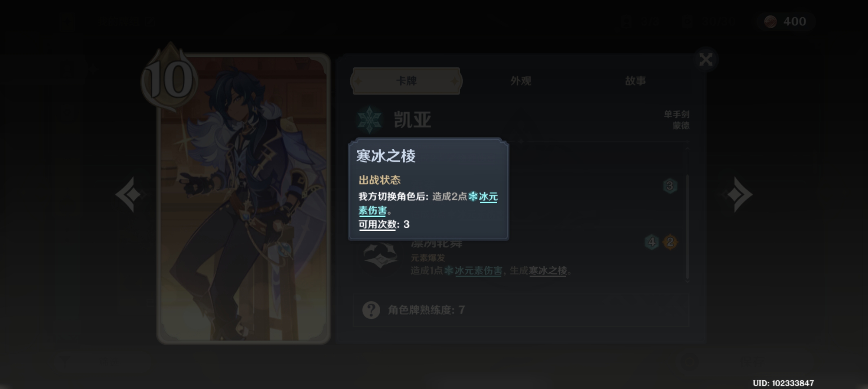The width and height of the screenshot is (868, 389).
Task: Click the 10 health badge on card
Action: 169,79
